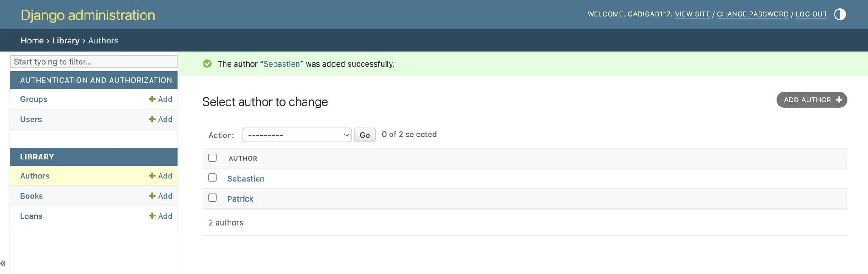Click the Log Out link
The width and height of the screenshot is (868, 274).
[x=811, y=14]
